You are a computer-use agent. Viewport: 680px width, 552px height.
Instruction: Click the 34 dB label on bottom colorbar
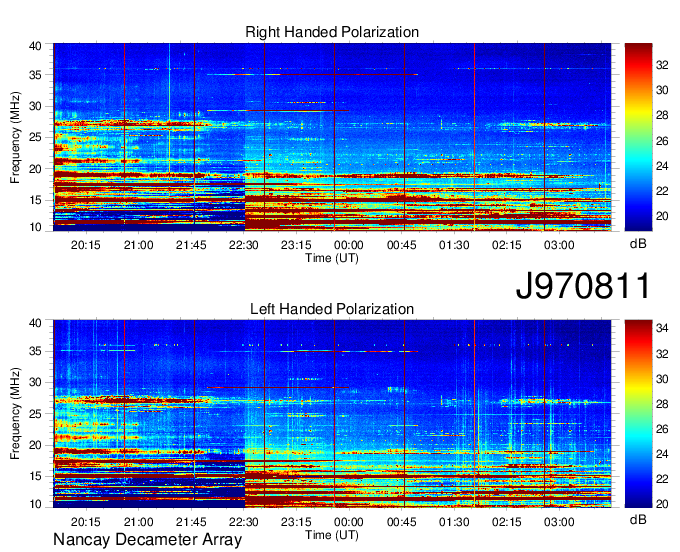point(662,328)
